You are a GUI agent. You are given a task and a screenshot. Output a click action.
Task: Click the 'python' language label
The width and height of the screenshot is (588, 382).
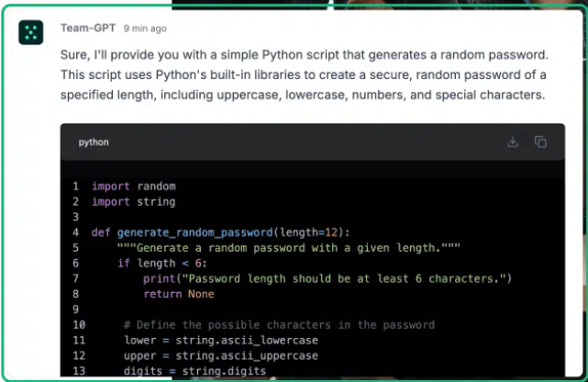pyautogui.click(x=94, y=142)
